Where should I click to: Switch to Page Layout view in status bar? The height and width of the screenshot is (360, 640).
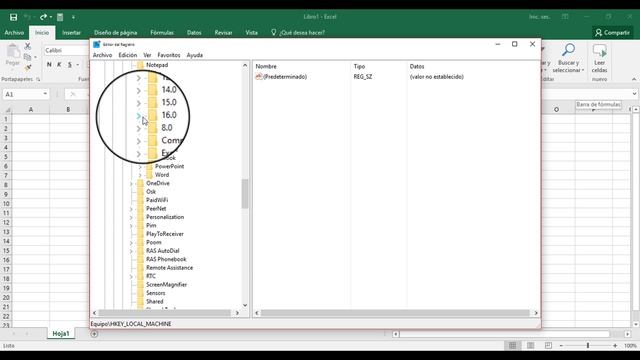coord(531,346)
